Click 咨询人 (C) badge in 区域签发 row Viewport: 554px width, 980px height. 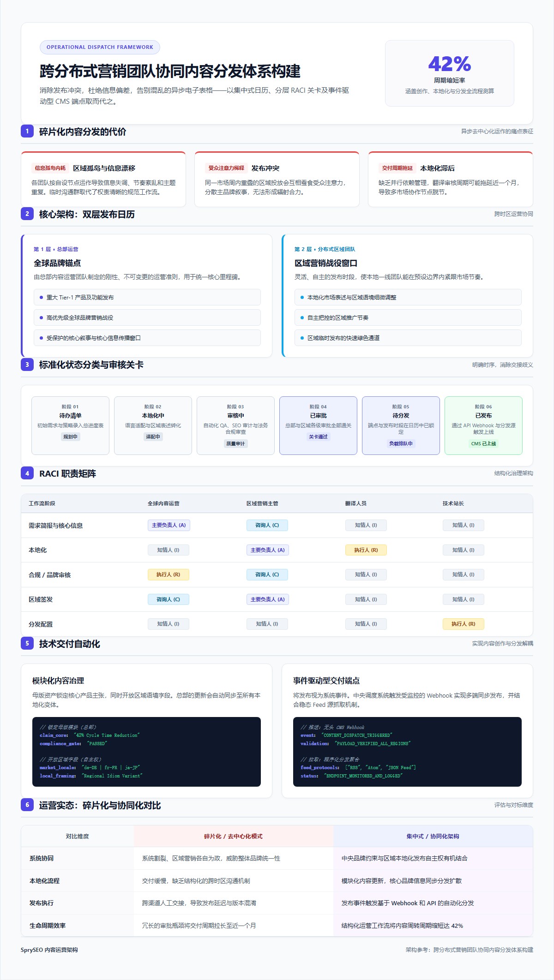point(168,599)
